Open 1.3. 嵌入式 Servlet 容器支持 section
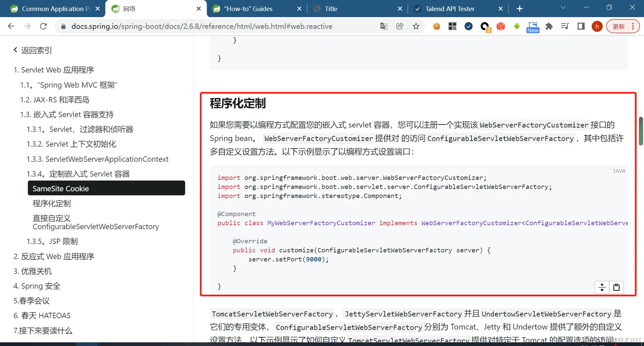This screenshot has height=346, width=644. click(x=67, y=114)
